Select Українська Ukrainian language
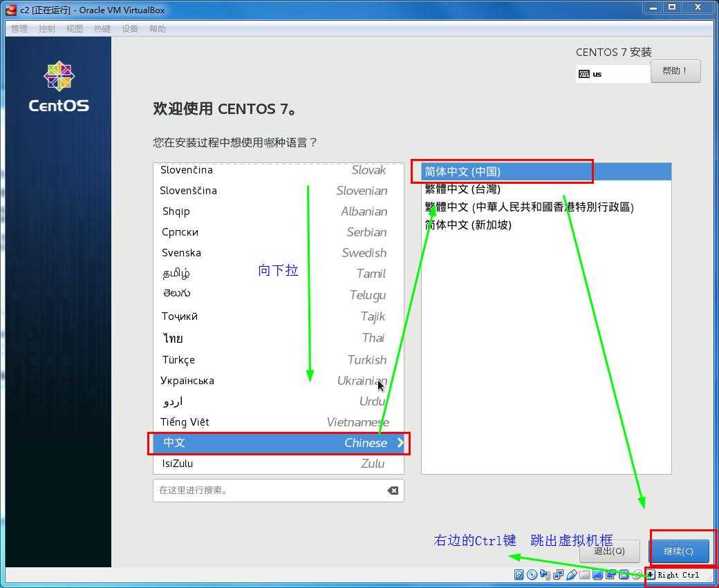Viewport: 719px width, 588px height. [279, 381]
